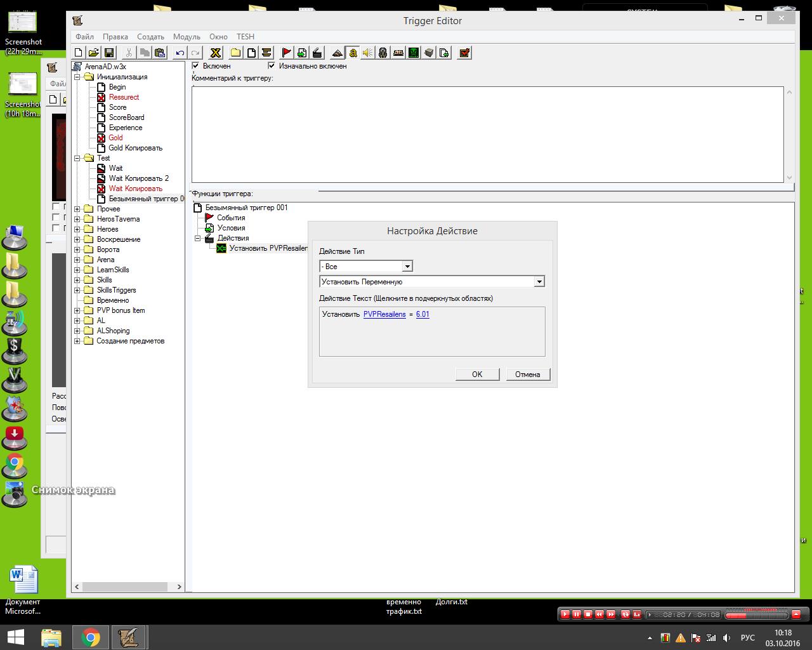Open the '- Все' action type dropdown
This screenshot has width=812, height=650.
tap(407, 267)
